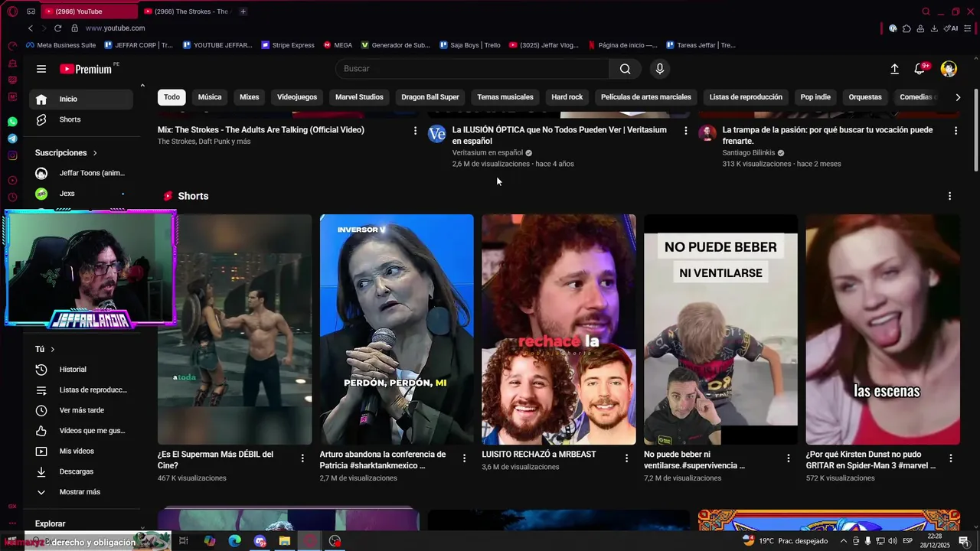Screen dimensions: 980x551
Task: Open options for No puede beber short
Action: (789, 458)
